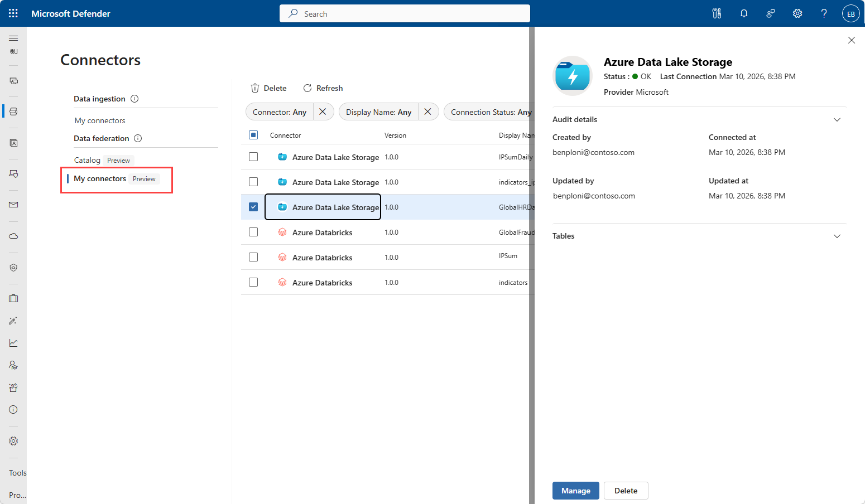
Task: Click the Search input field
Action: pyautogui.click(x=405, y=13)
